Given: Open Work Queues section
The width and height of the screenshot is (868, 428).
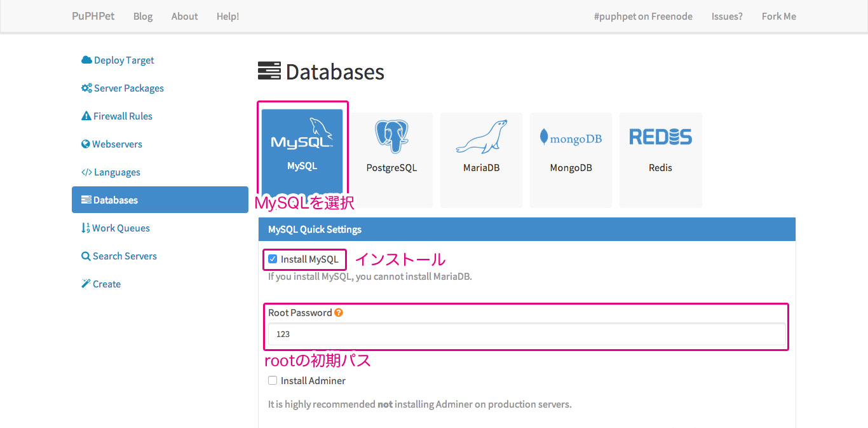Looking at the screenshot, I should (x=121, y=228).
